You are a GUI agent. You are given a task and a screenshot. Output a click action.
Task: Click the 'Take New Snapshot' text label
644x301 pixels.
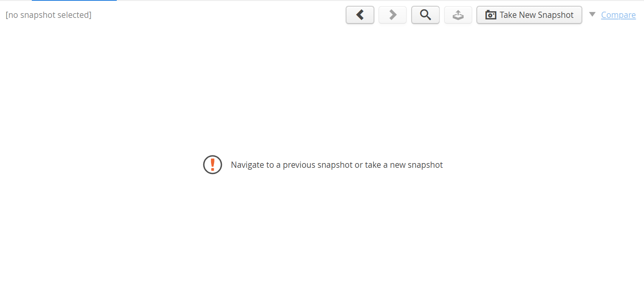(537, 15)
